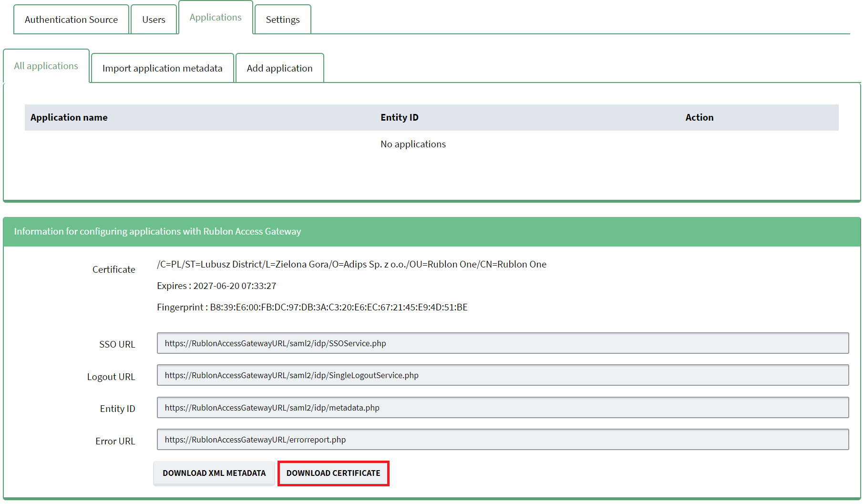Click the Download XML Metadata button
The width and height of the screenshot is (864, 504).
214,473
